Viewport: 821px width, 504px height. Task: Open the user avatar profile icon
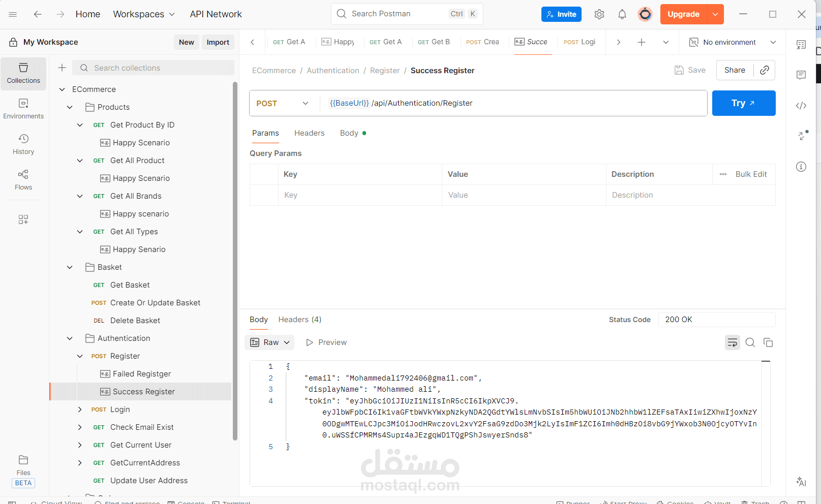pos(645,14)
